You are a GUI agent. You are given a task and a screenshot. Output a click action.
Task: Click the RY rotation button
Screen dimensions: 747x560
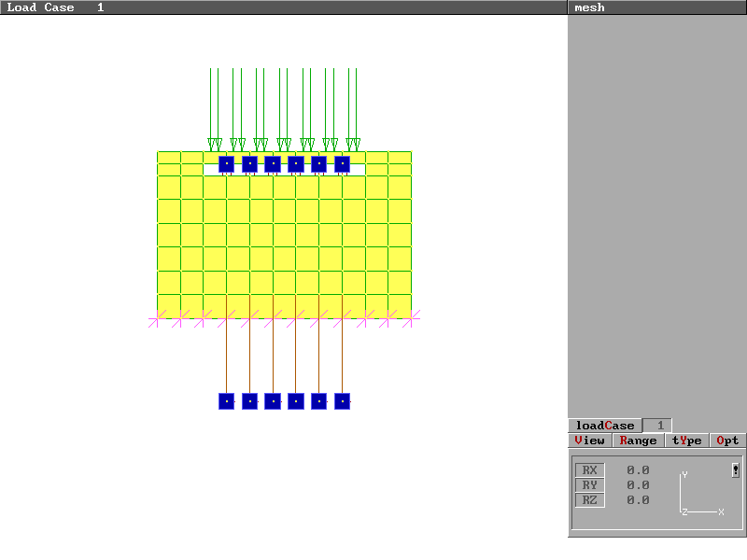(589, 485)
